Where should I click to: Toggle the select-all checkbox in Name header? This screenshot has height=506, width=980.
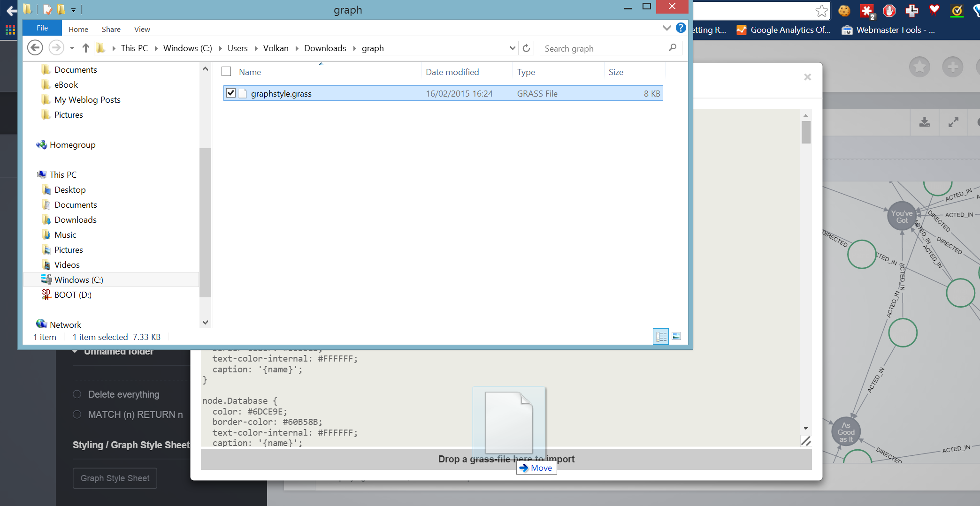coord(226,71)
